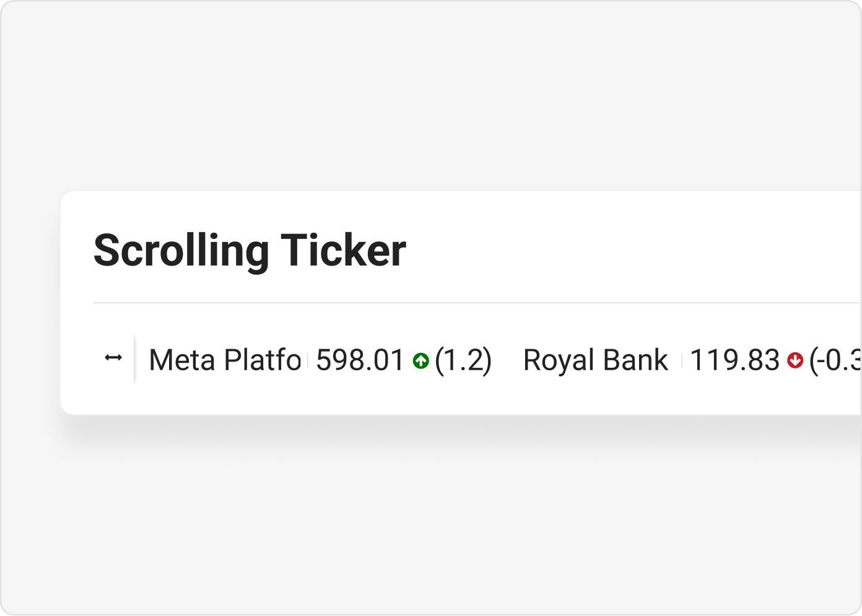Screen dimensions: 862x616
Task: Click the Scrolling Ticker heading
Action: pyautogui.click(x=250, y=249)
